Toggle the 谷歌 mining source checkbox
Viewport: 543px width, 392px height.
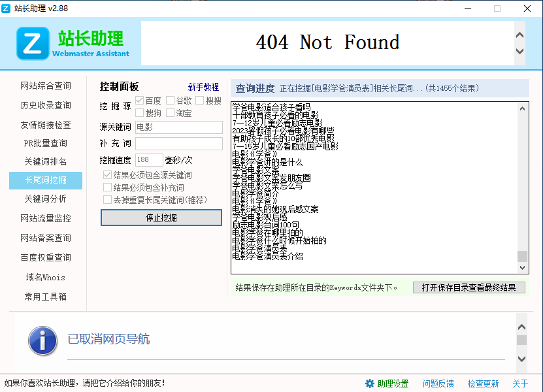click(171, 101)
